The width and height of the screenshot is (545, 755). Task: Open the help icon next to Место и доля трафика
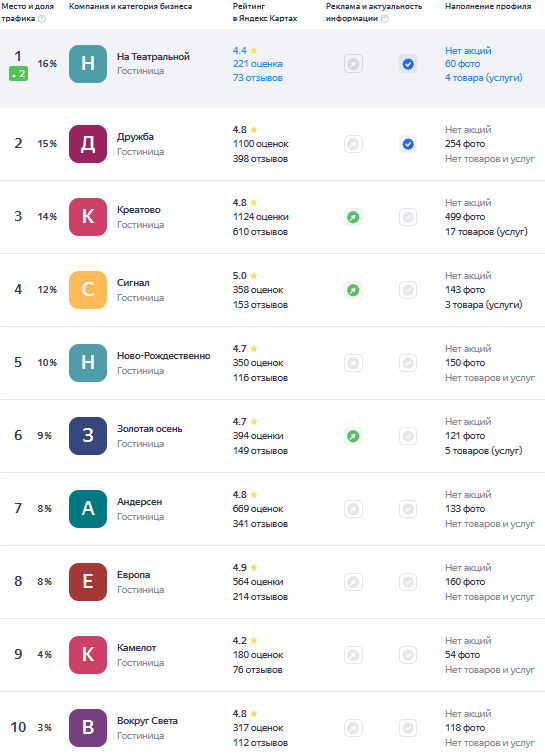click(42, 19)
